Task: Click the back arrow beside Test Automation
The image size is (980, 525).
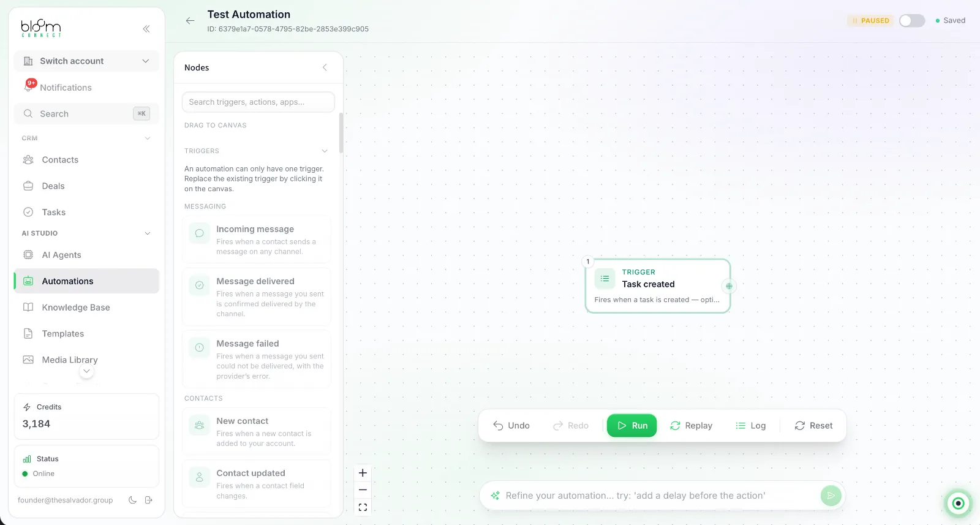Action: 190,21
